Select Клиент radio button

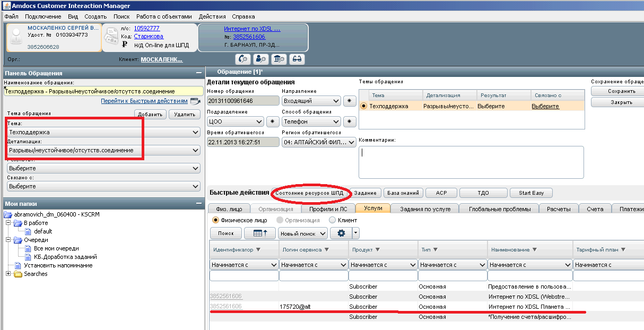333,220
